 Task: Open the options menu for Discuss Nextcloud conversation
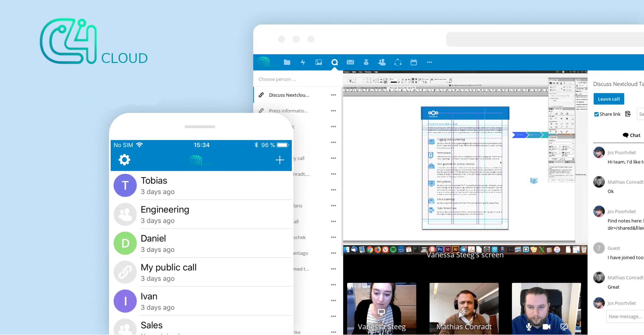click(334, 95)
